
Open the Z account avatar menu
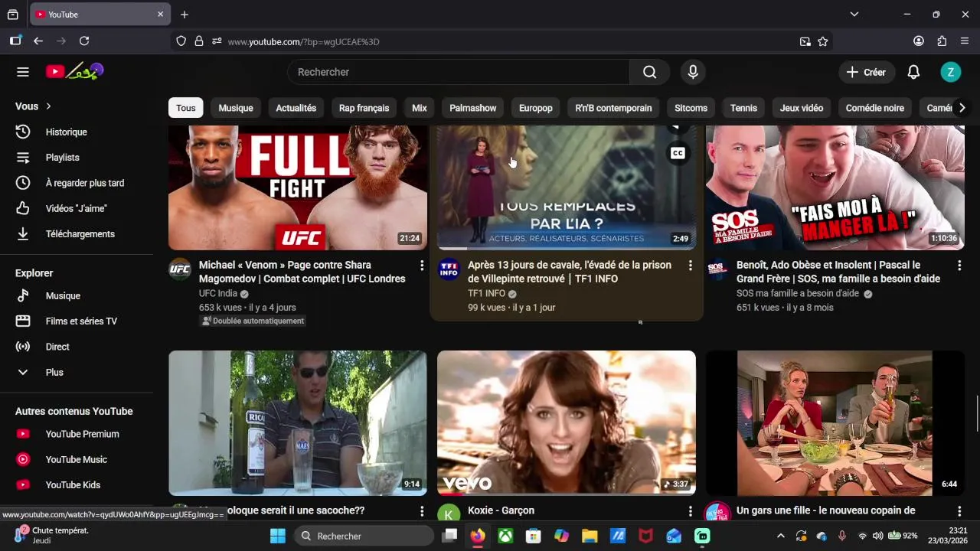click(x=950, y=72)
